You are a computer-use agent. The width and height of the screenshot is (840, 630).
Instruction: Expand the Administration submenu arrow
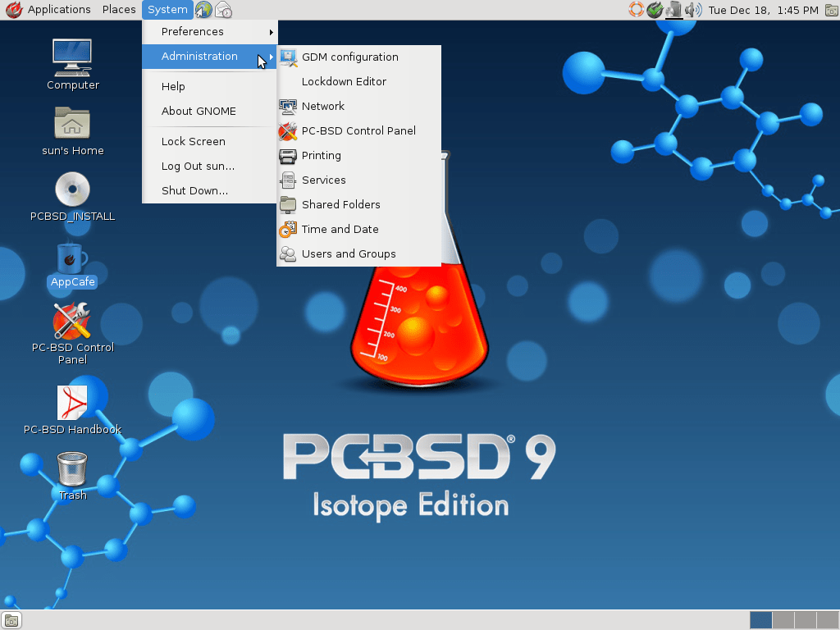click(x=271, y=57)
